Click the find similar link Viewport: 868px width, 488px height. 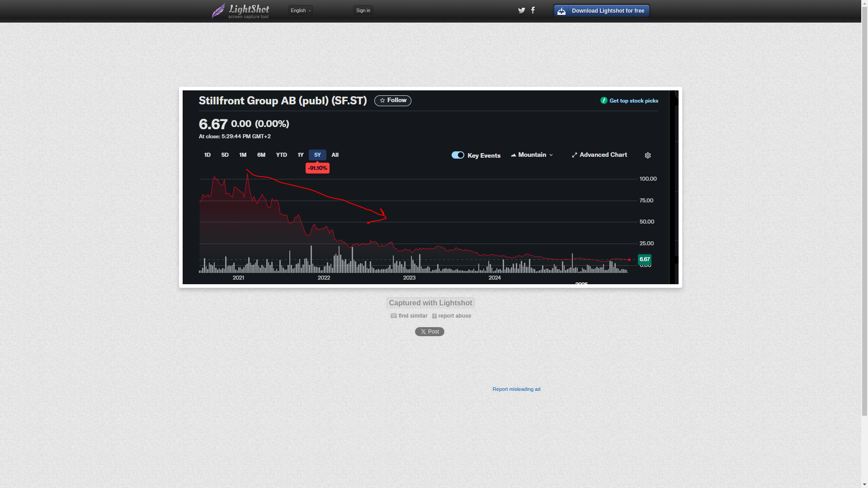click(413, 316)
